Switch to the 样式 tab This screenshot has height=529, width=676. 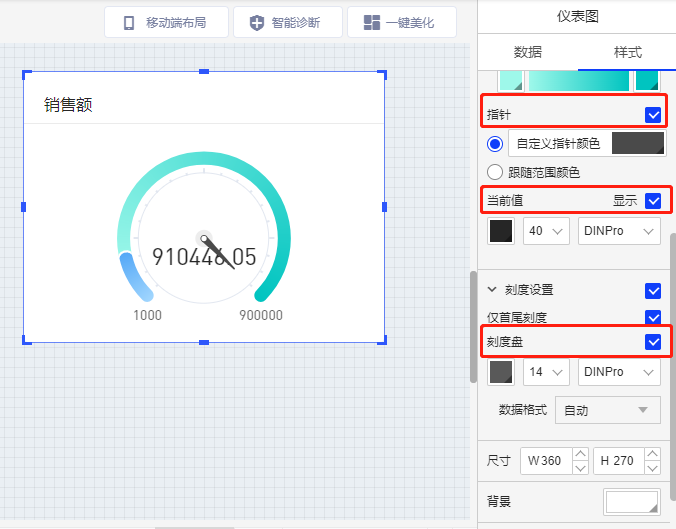click(x=627, y=52)
